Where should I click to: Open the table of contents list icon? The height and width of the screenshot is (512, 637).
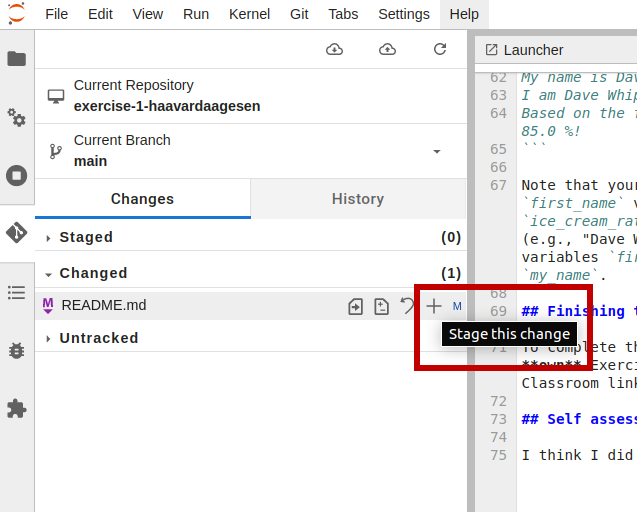(x=17, y=292)
